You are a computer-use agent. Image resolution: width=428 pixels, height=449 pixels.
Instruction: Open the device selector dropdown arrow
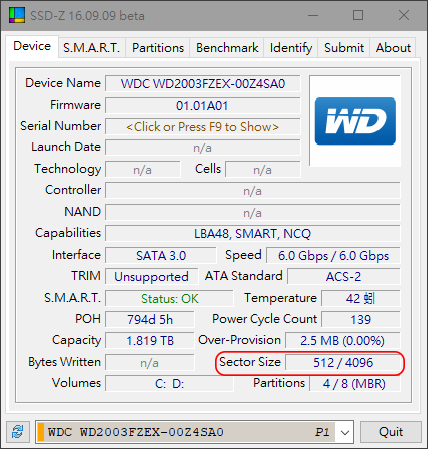[345, 432]
